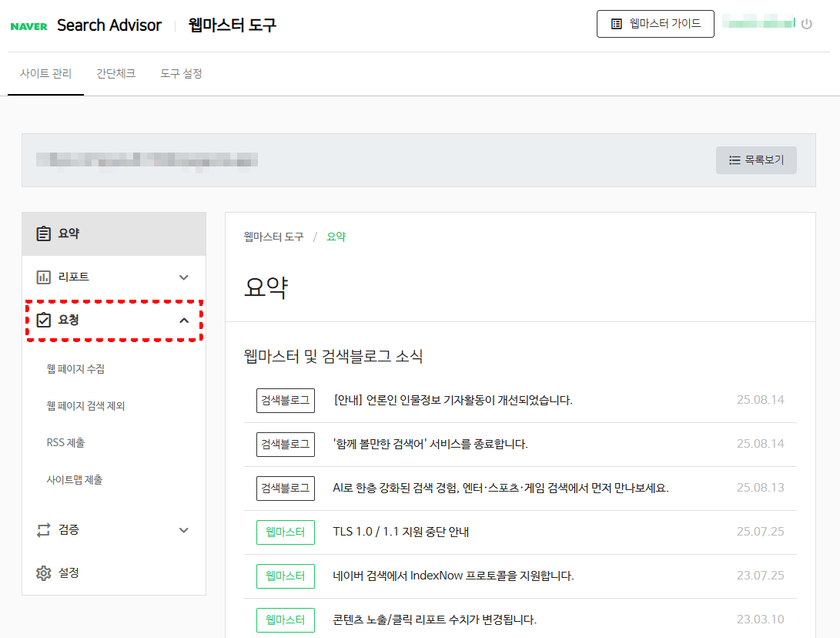Click the list icon in 목록보기
Image resolution: width=840 pixels, height=638 pixels.
735,160
